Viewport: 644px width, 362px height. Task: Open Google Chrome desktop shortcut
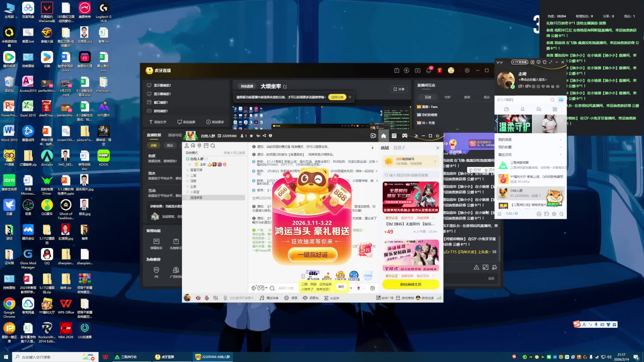coord(9,304)
